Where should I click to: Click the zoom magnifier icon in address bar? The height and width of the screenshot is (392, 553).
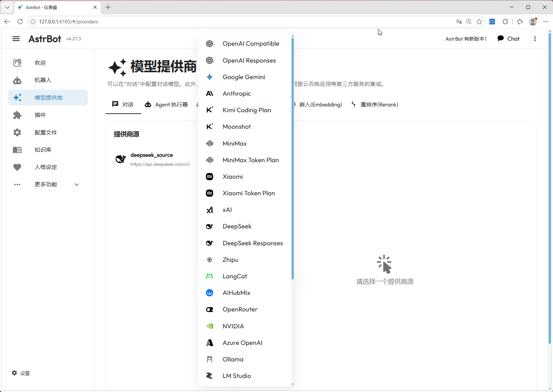(469, 22)
